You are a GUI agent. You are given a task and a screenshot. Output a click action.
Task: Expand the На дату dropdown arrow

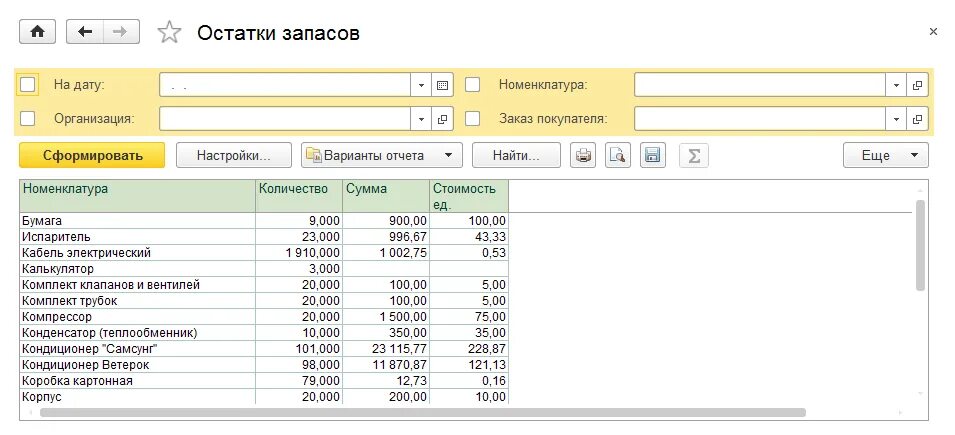(x=421, y=85)
